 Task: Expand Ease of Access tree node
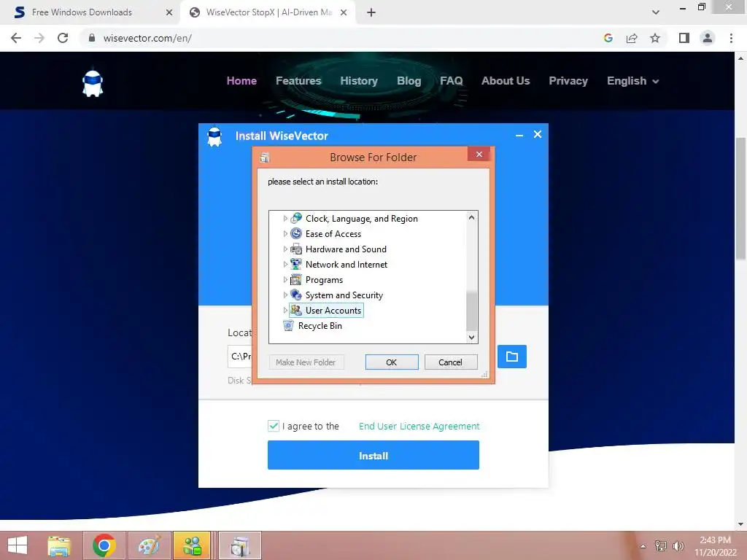click(285, 234)
